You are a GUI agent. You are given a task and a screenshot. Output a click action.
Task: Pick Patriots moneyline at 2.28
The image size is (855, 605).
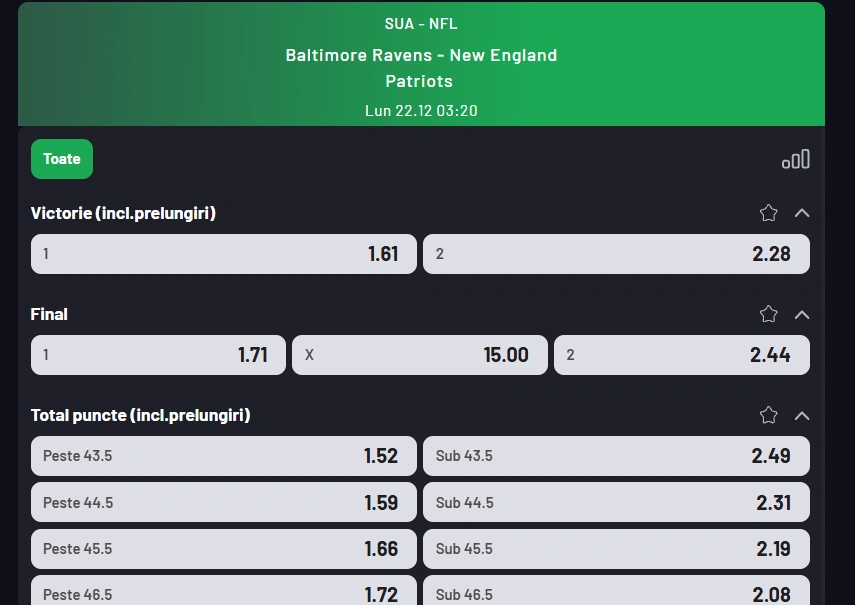click(x=616, y=253)
